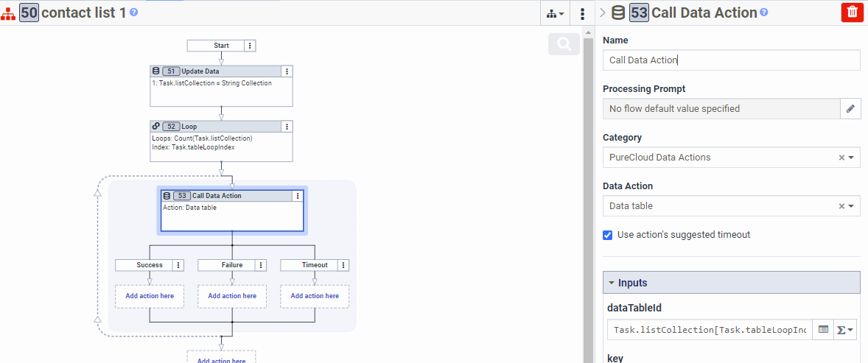The height and width of the screenshot is (363, 868).
Task: Open the dataTableId literal mode table icon
Action: pyautogui.click(x=823, y=330)
